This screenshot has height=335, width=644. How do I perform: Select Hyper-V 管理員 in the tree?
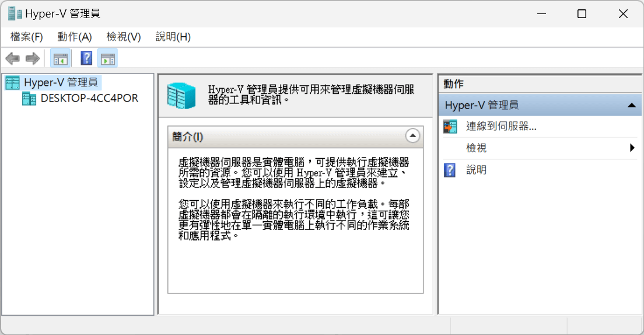pos(61,83)
